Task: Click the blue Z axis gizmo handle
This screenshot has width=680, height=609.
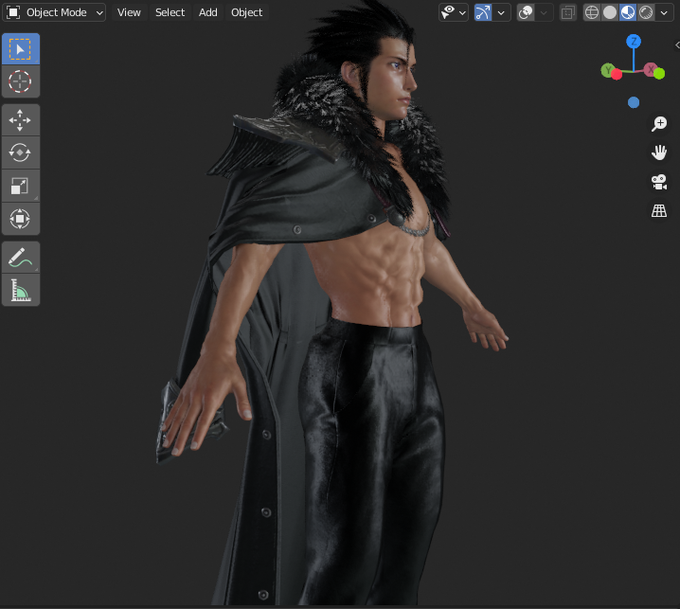Action: 634,42
